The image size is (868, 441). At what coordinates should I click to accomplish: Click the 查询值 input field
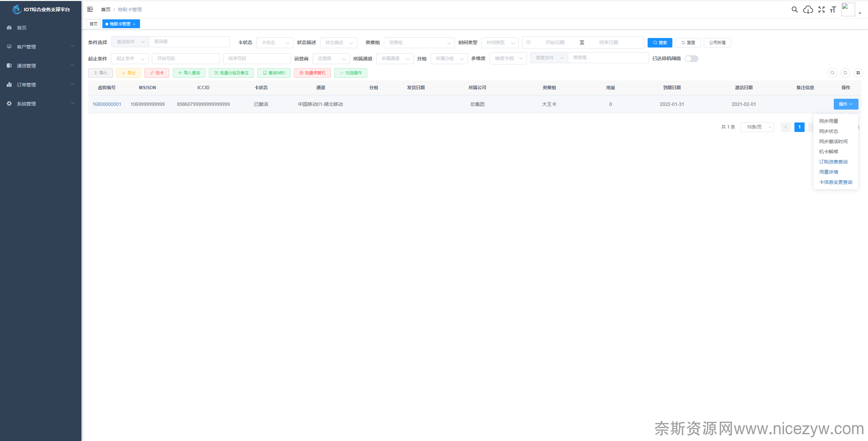(x=189, y=42)
